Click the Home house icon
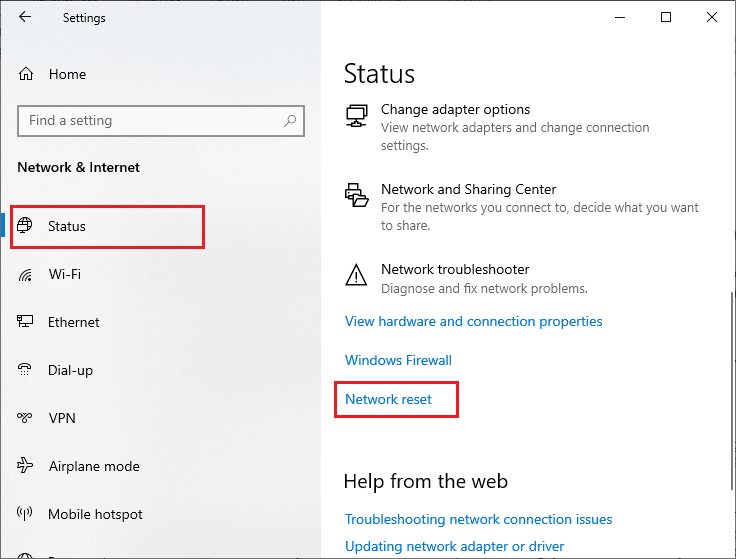The width and height of the screenshot is (736, 559). pyautogui.click(x=26, y=74)
